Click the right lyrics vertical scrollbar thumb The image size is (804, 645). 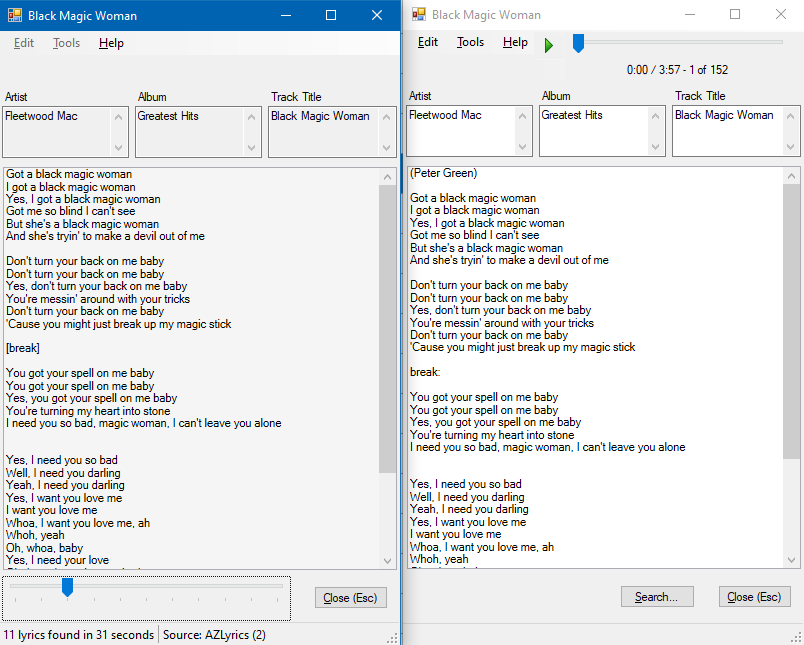(791, 321)
